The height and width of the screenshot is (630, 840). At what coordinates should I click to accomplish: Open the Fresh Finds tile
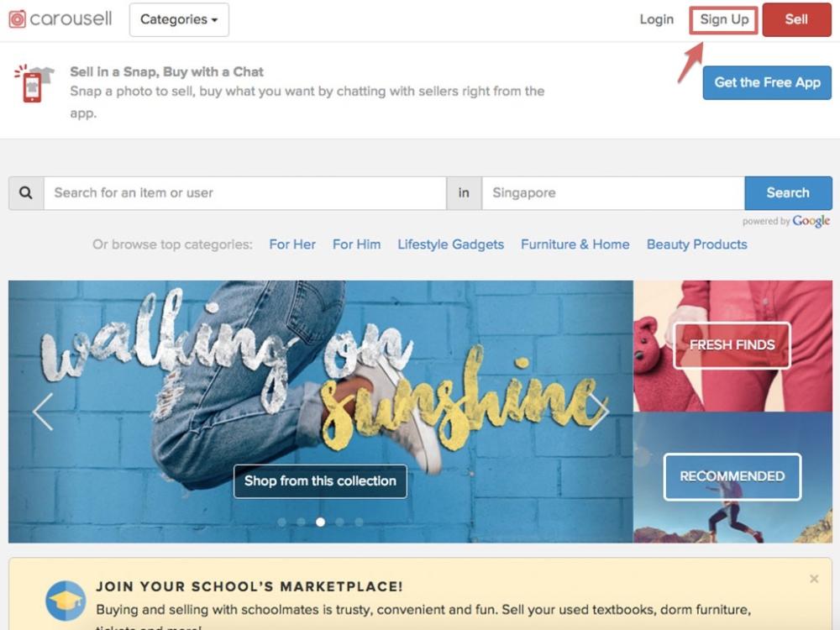tap(732, 345)
